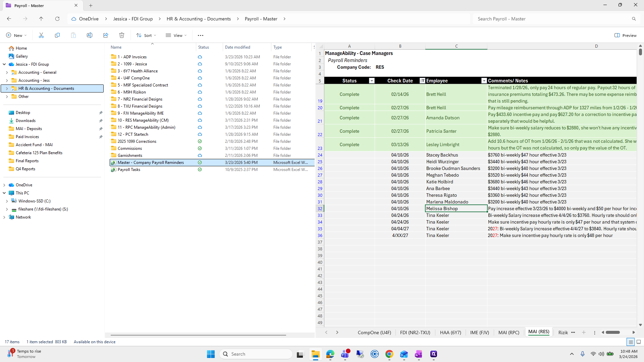Click the Back navigation arrow
644x362 pixels.
point(9,19)
